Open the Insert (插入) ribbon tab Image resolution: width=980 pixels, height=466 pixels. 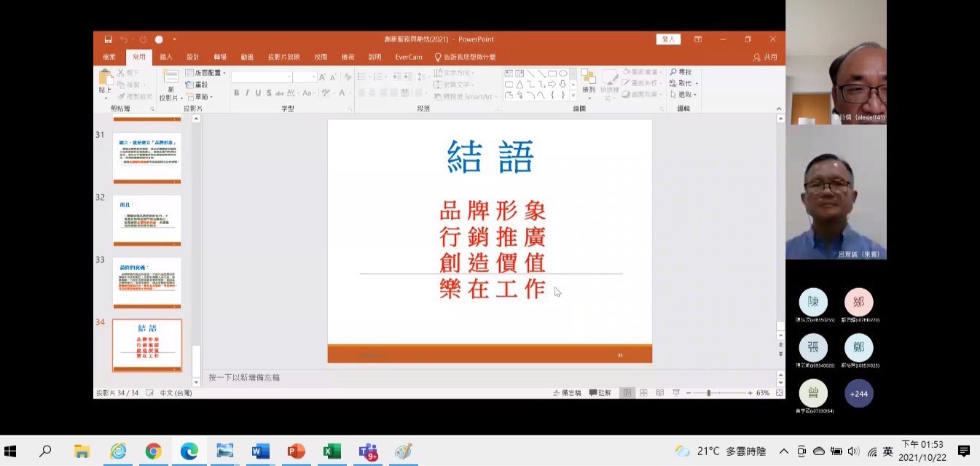click(166, 57)
